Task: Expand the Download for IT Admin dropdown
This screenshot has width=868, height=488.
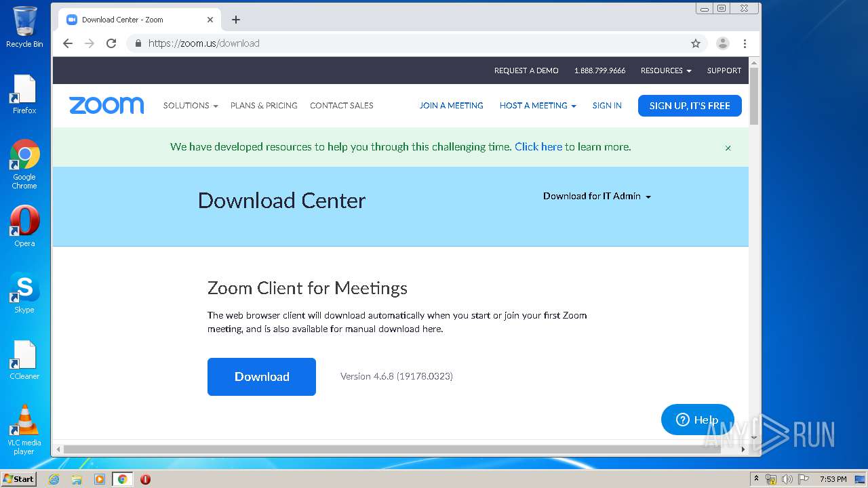Action: pyautogui.click(x=597, y=196)
